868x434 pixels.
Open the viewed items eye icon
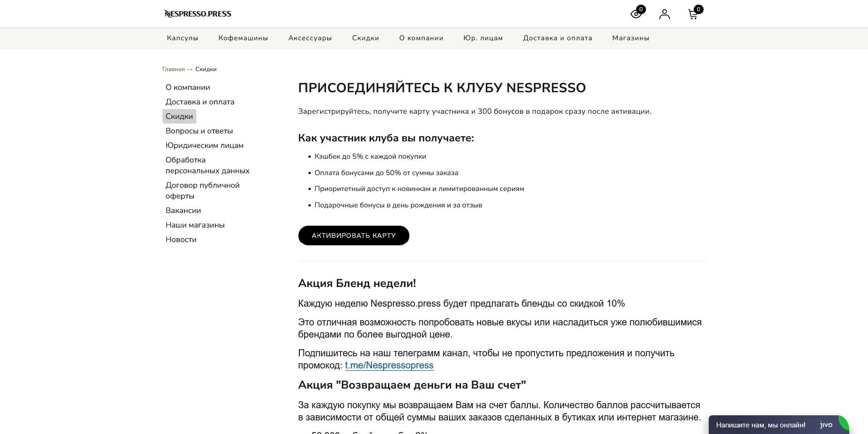636,14
